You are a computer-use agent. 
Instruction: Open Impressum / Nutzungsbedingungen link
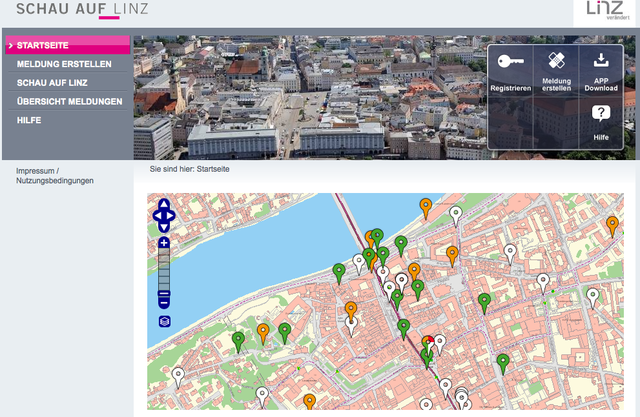pos(55,176)
